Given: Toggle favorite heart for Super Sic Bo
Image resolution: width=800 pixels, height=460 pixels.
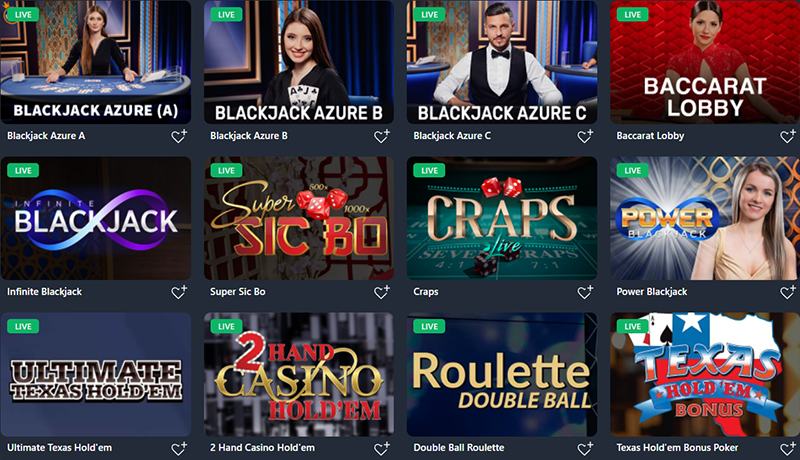Looking at the screenshot, I should pyautogui.click(x=382, y=292).
